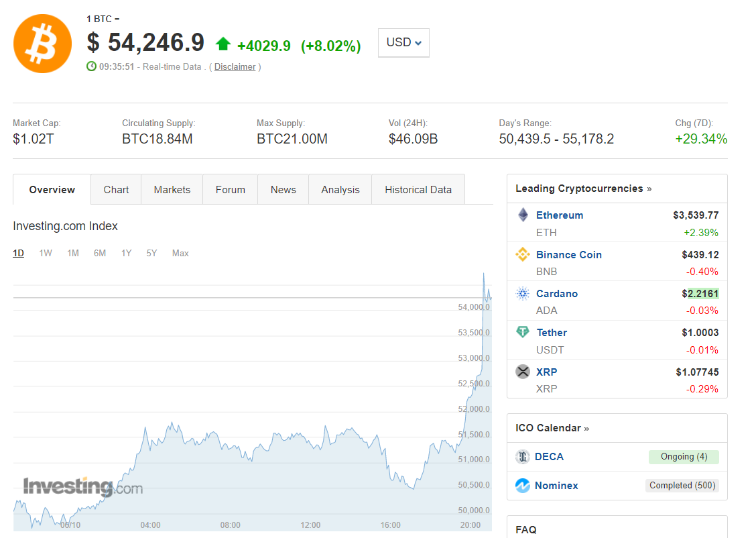Click the green up arrow price indicator
This screenshot has height=538, width=756.
[x=223, y=44]
